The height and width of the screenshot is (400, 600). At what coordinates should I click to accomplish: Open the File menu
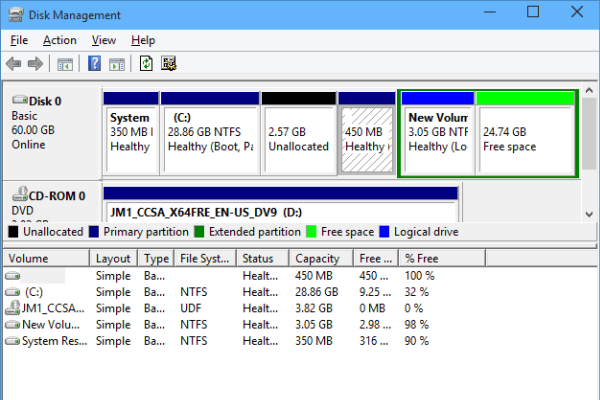[19, 40]
